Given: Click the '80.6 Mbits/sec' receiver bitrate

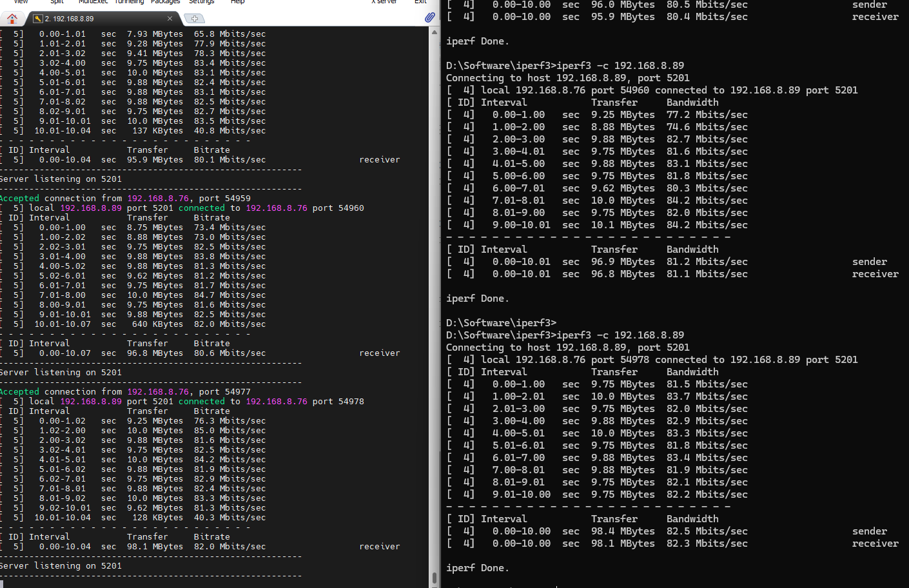Looking at the screenshot, I should coord(230,353).
